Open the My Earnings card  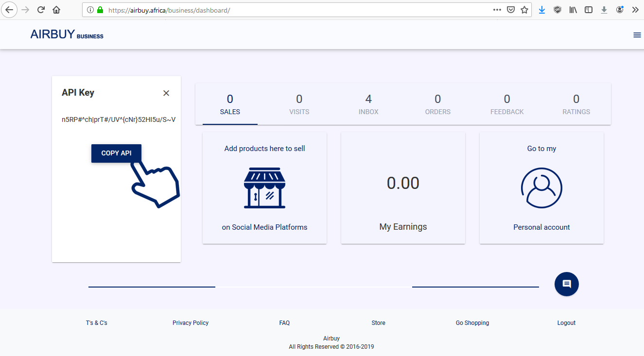pos(403,188)
